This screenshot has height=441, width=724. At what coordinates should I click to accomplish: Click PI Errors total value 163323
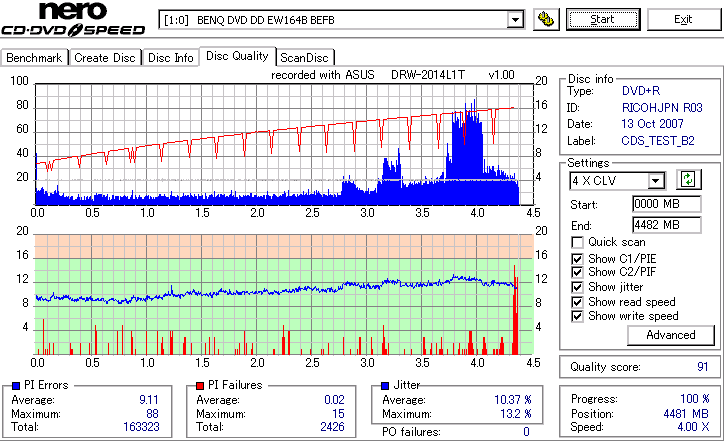[141, 427]
